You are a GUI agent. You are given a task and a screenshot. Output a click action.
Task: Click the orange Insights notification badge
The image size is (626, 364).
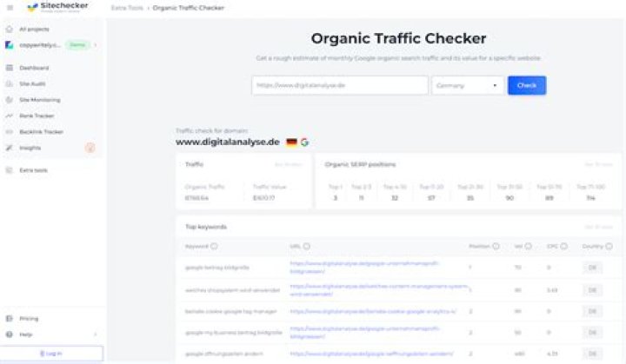pyautogui.click(x=90, y=148)
